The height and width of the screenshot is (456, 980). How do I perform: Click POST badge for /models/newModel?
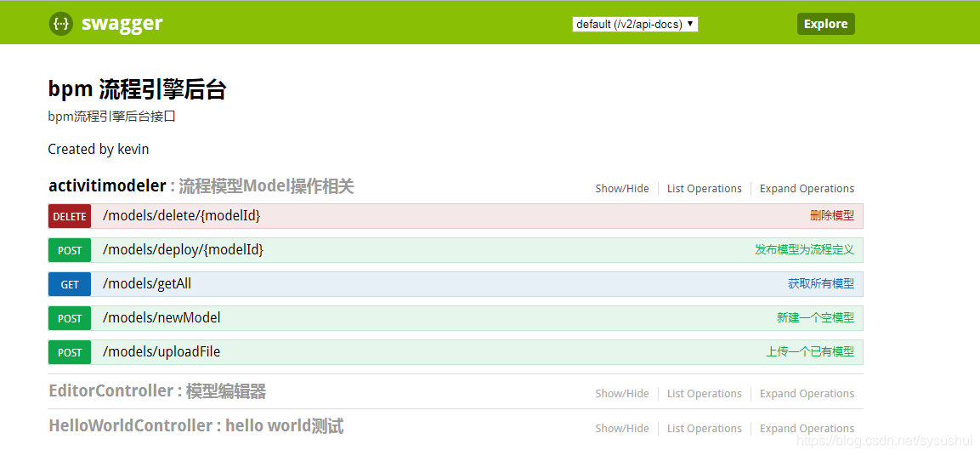[70, 318]
